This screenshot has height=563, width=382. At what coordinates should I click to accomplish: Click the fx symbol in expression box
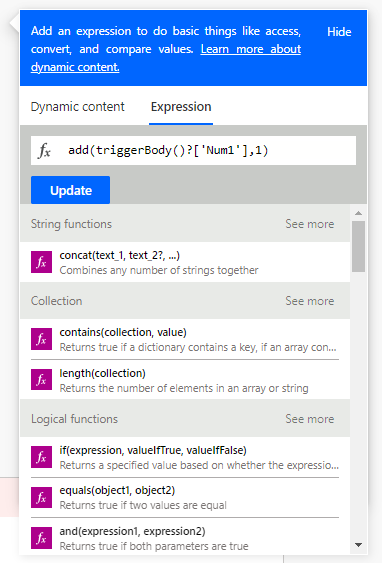coord(44,150)
